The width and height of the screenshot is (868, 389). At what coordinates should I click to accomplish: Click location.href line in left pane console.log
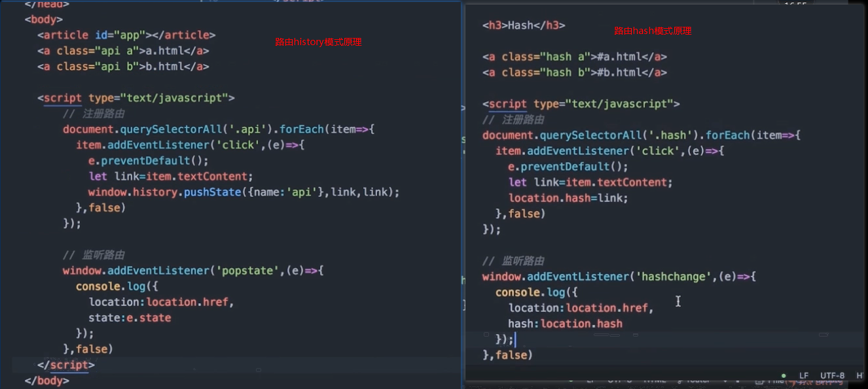pos(161,302)
